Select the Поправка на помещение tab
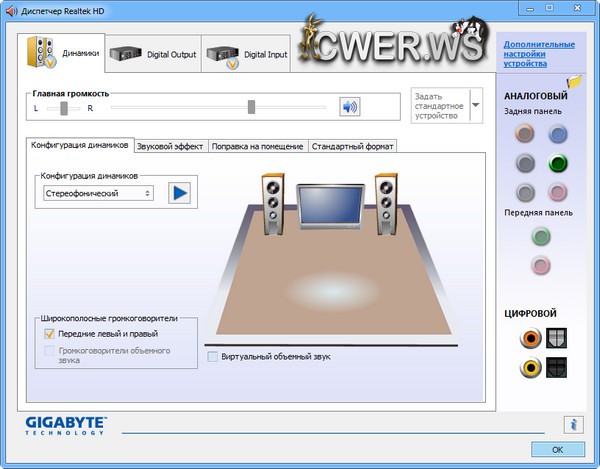Screen dimensions: 600x469 coord(258,146)
